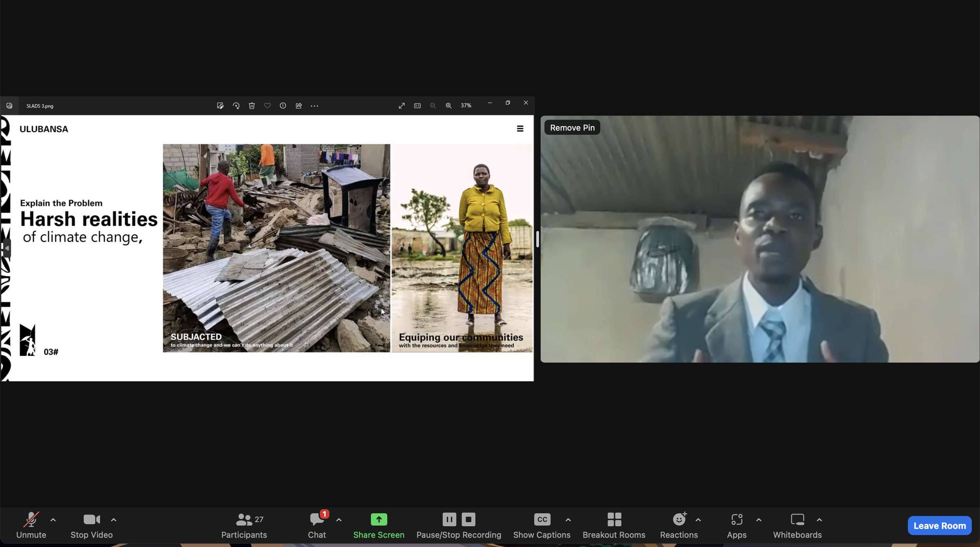Screen dimensions: 980x547
Task: Click the SUBJACTED caption text
Action: pyautogui.click(x=196, y=337)
